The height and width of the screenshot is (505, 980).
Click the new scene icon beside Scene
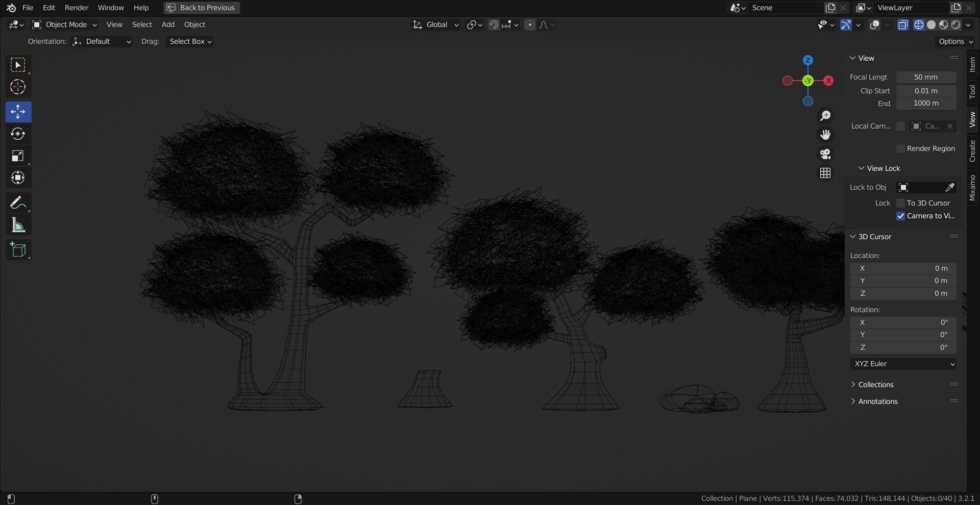(830, 8)
